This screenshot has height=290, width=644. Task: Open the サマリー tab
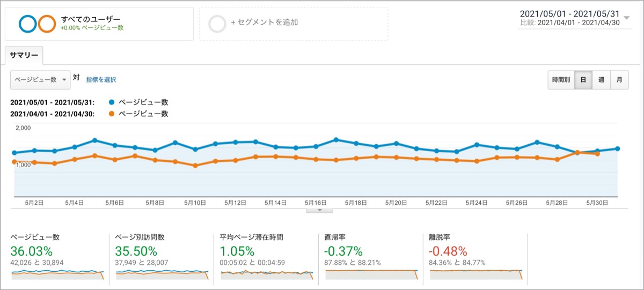pos(24,55)
